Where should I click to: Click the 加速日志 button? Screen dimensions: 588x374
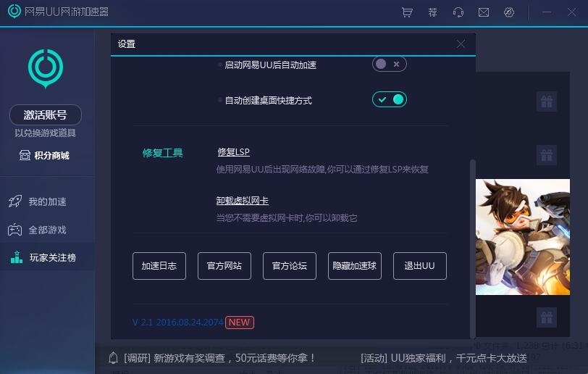(159, 266)
